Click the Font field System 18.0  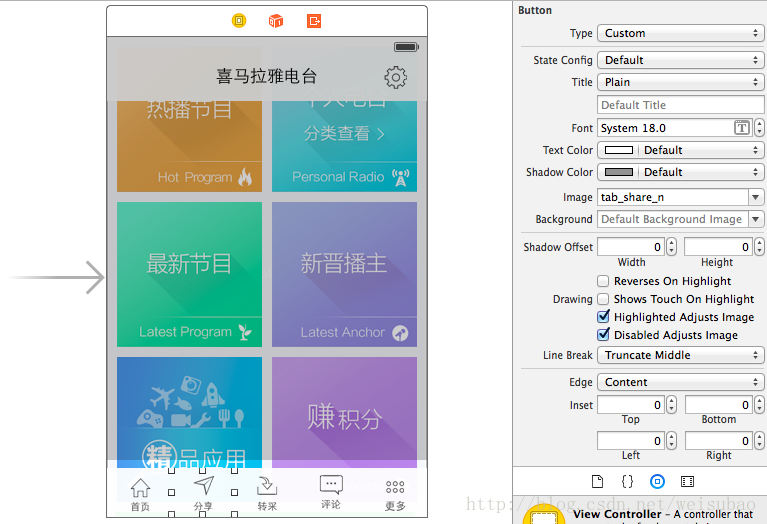coord(667,128)
